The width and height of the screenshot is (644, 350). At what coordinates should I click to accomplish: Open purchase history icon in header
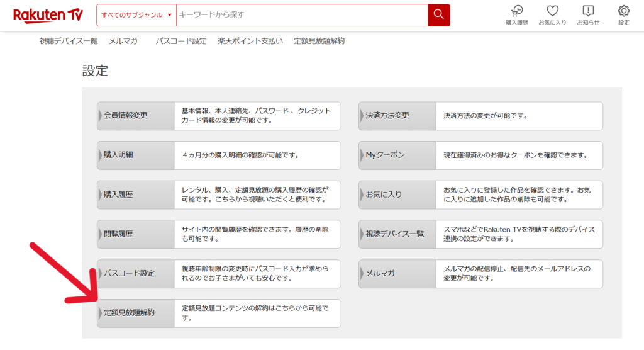[x=517, y=15]
